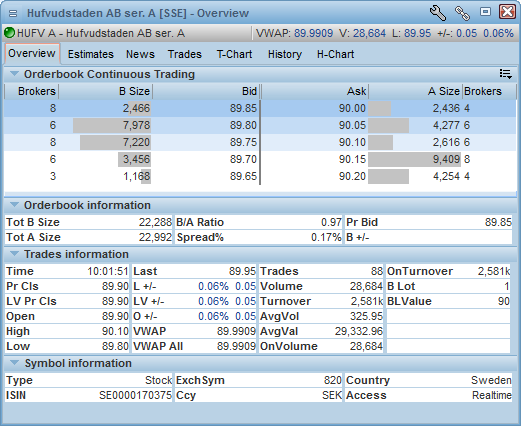Click the Low value 89.80
The width and height of the screenshot is (521, 426).
(x=115, y=346)
